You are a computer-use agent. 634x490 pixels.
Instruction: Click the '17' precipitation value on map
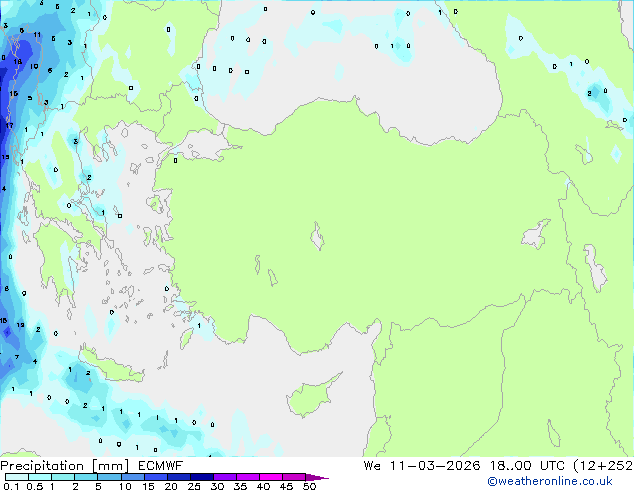[9, 126]
